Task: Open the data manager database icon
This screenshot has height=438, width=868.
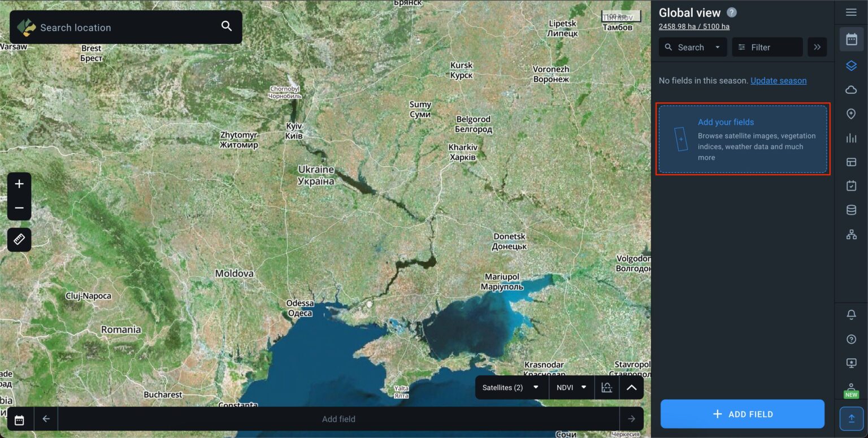Action: (x=852, y=210)
